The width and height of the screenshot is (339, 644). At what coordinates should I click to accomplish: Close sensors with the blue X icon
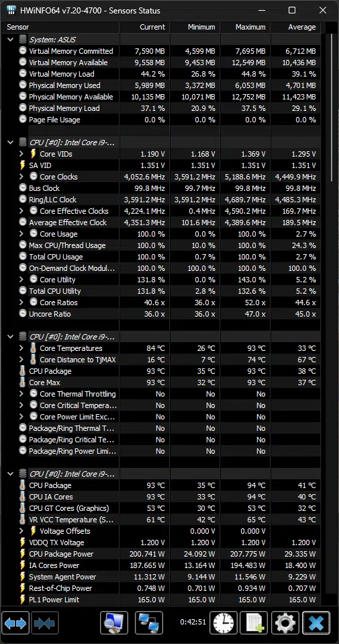coord(316,623)
